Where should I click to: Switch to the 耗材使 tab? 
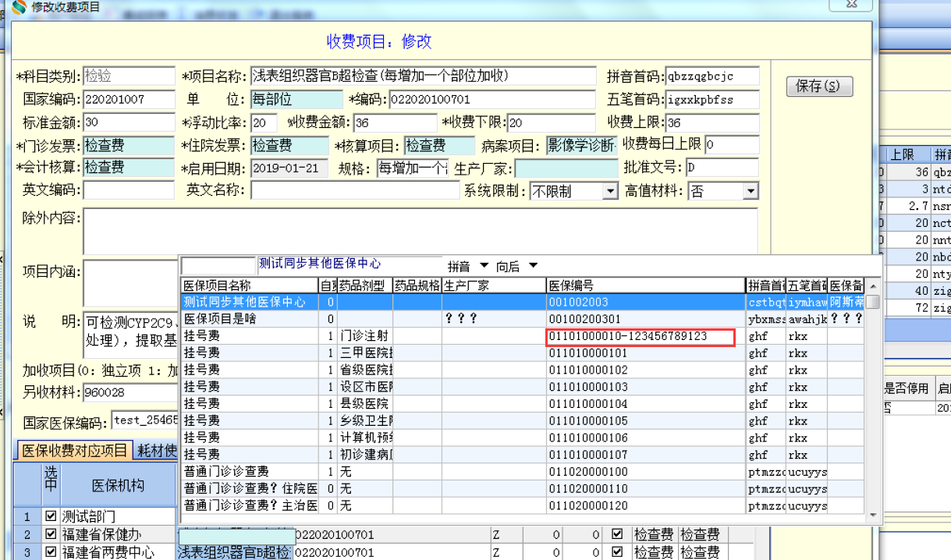pos(156,450)
